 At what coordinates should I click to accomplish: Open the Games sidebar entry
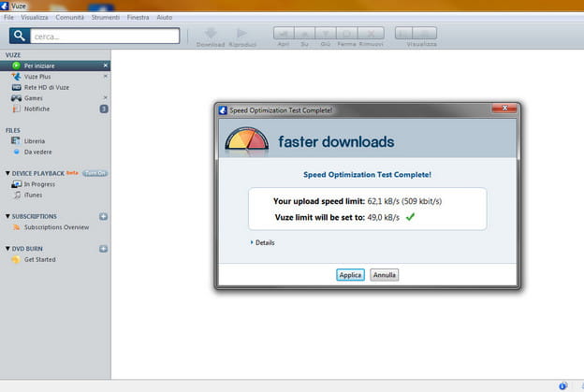pos(33,97)
